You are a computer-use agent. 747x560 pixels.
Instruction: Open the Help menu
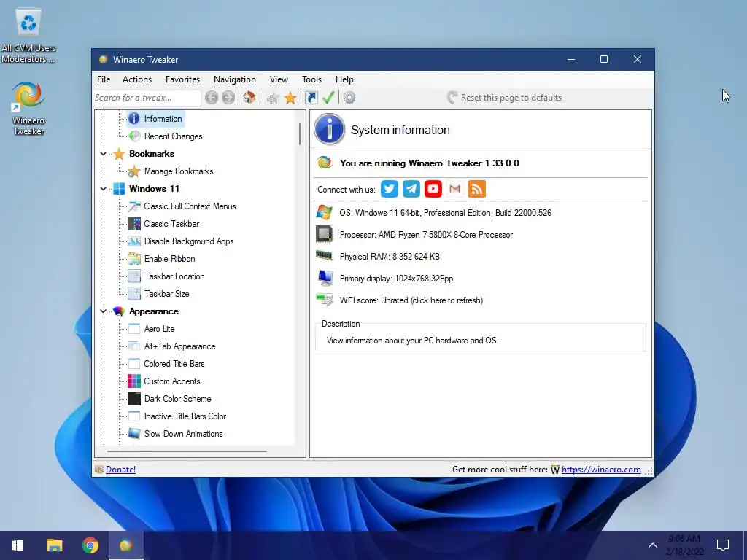[344, 79]
